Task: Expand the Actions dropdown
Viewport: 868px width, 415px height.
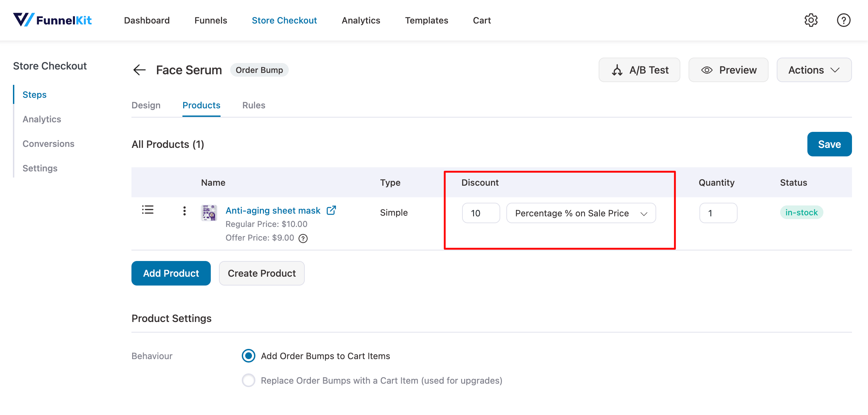Action: tap(814, 70)
